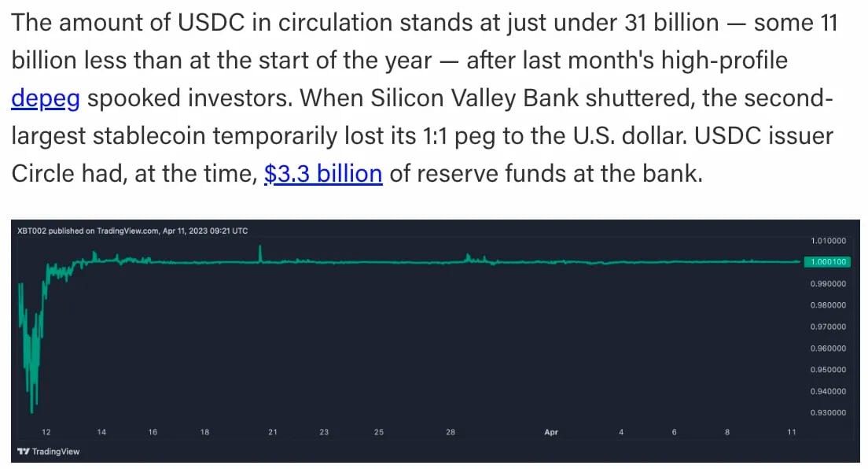Click the TradingView watermark text
This screenshot has width=868, height=469.
click(55, 451)
